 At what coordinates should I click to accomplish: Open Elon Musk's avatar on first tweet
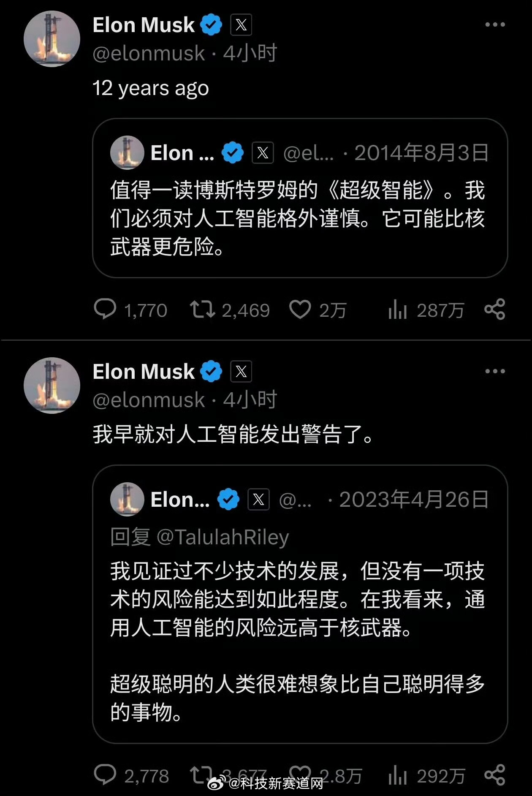52,39
